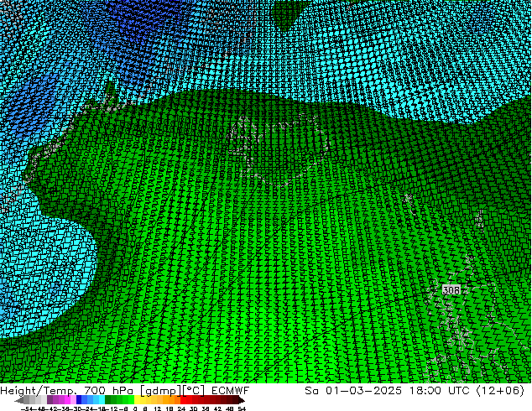The image size is (532, 411).
Task: Click the dark blue -30 legend swatch
Action: 79,400
